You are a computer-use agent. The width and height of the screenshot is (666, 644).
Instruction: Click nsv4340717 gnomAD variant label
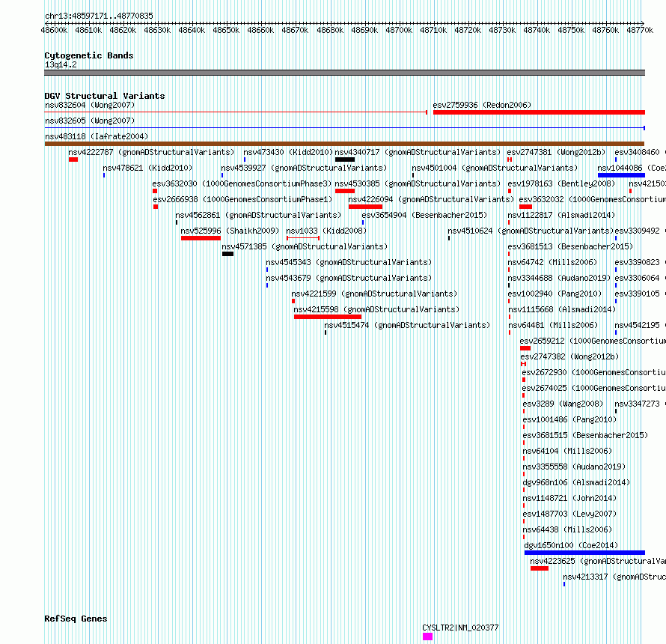418,152
